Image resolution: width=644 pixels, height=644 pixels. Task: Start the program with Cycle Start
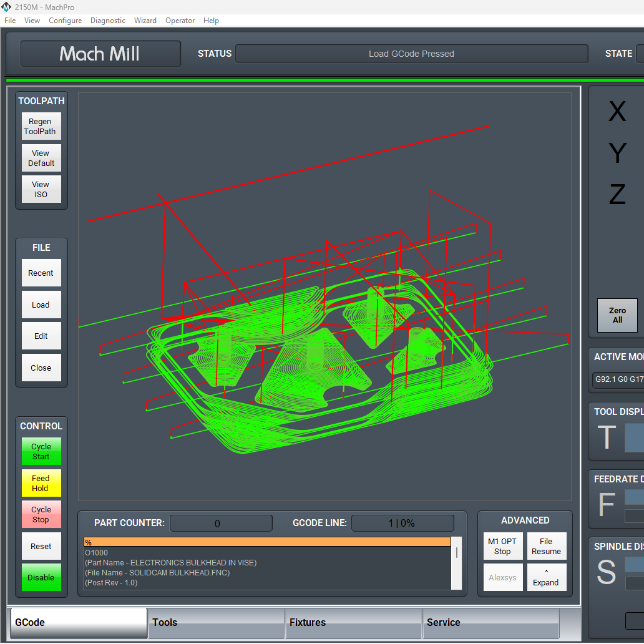pyautogui.click(x=41, y=451)
